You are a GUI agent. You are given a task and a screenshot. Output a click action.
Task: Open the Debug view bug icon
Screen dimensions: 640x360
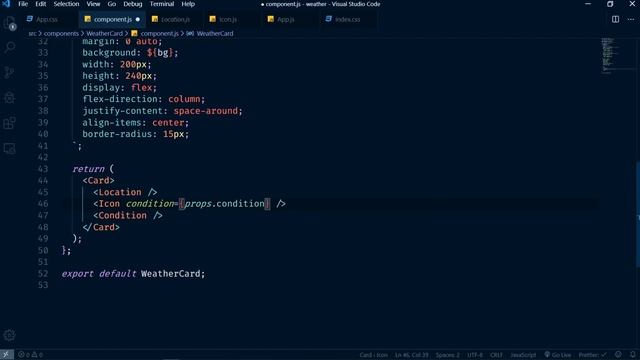10,98
